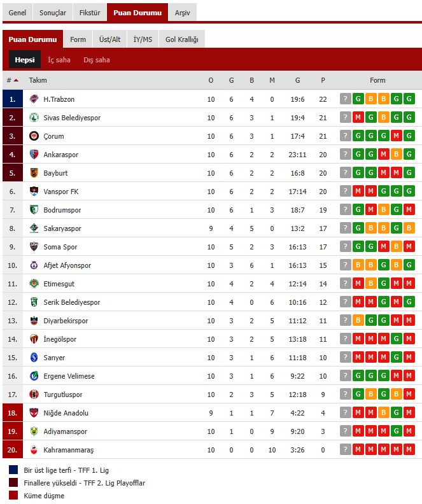Switch to the Fikstür tab
The height and width of the screenshot is (504, 422).
89,13
